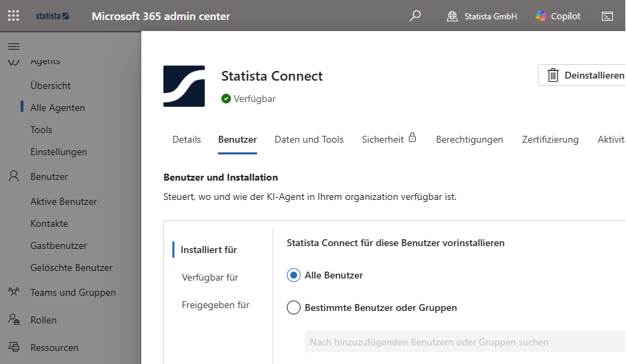The image size is (626, 364).
Task: Open the Cloud Shell terminal icon
Action: [607, 17]
